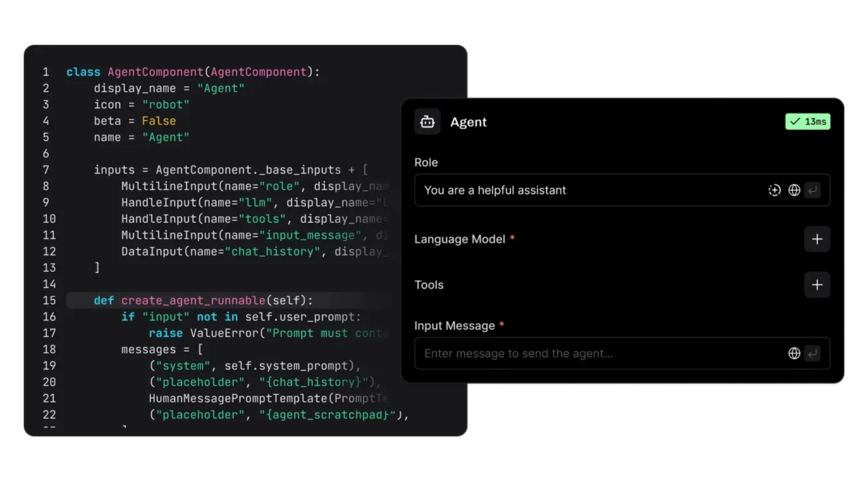Click the globe icon in the Role field

coord(794,191)
